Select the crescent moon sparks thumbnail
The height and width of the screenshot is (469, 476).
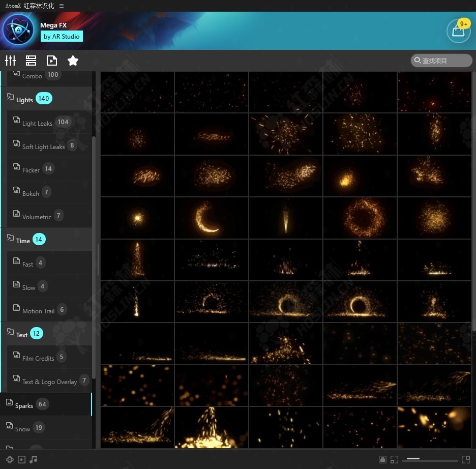click(212, 218)
